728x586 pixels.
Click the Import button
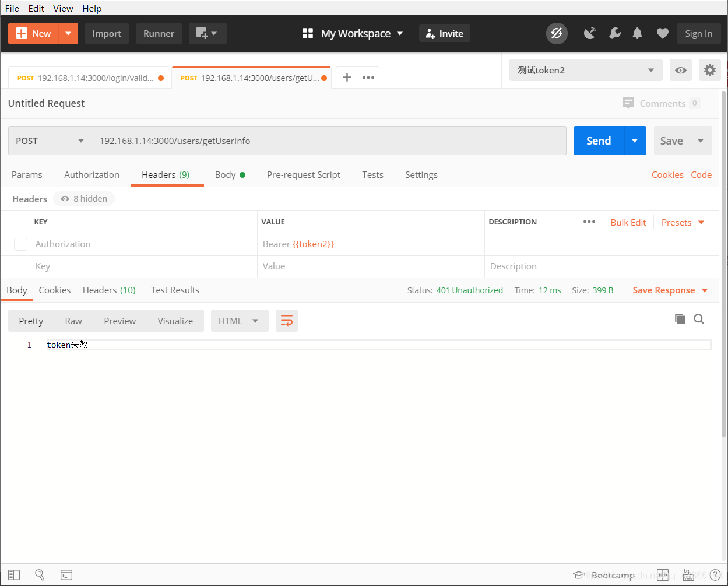point(107,34)
